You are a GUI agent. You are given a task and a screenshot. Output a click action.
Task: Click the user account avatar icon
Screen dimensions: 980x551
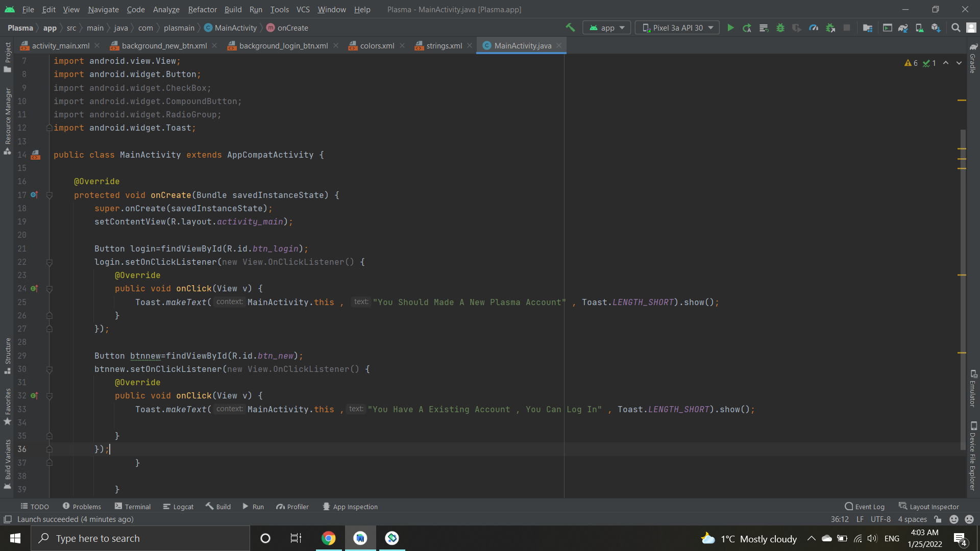(x=971, y=28)
